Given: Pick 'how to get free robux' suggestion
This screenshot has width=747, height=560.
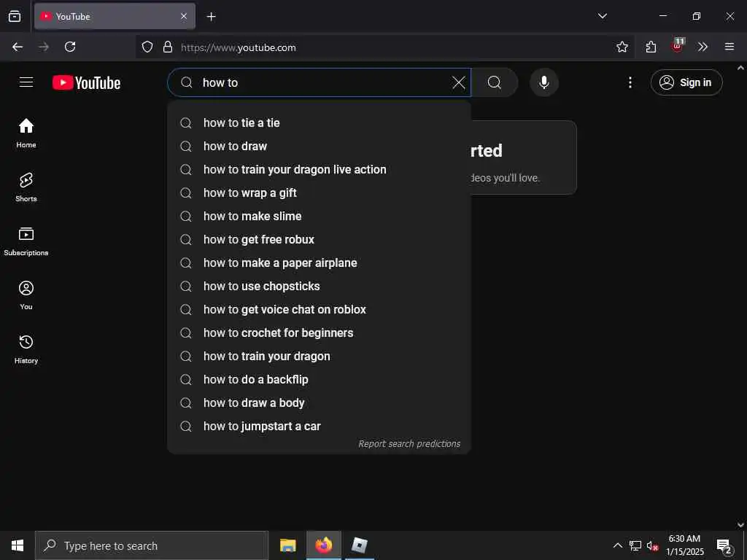Looking at the screenshot, I should pos(320,239).
